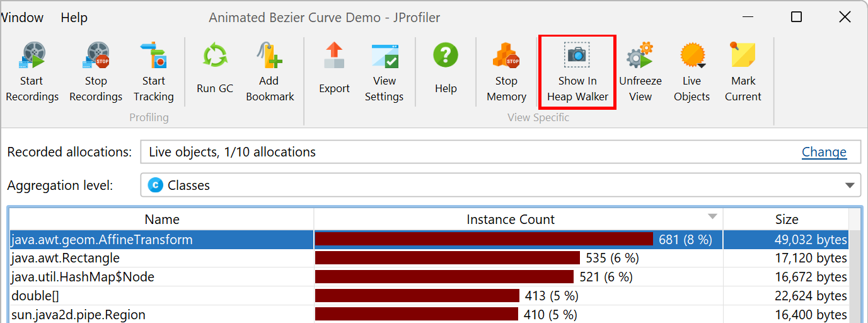Click the Add Bookmark icon
The height and width of the screenshot is (323, 868).
click(x=269, y=56)
